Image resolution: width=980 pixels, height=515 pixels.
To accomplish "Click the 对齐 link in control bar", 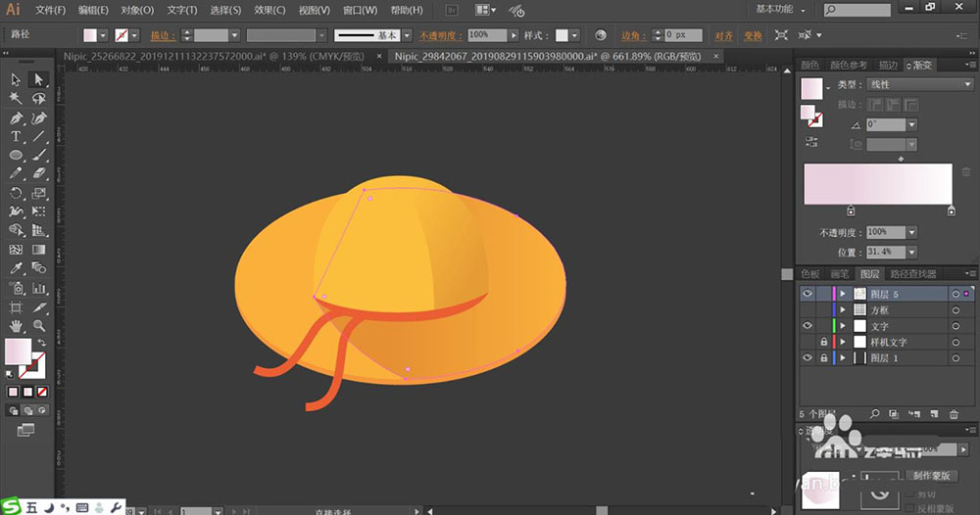I will 723,35.
